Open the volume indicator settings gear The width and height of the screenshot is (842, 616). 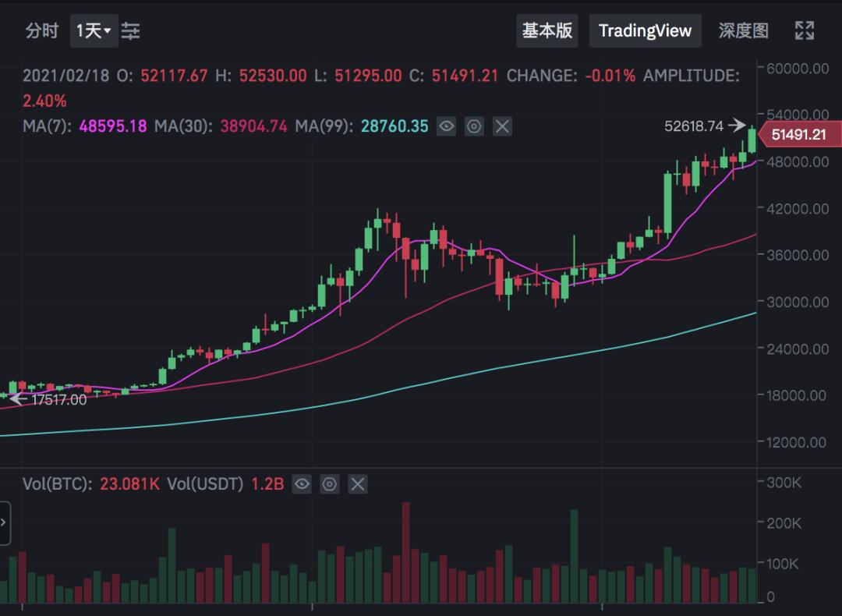click(x=330, y=484)
